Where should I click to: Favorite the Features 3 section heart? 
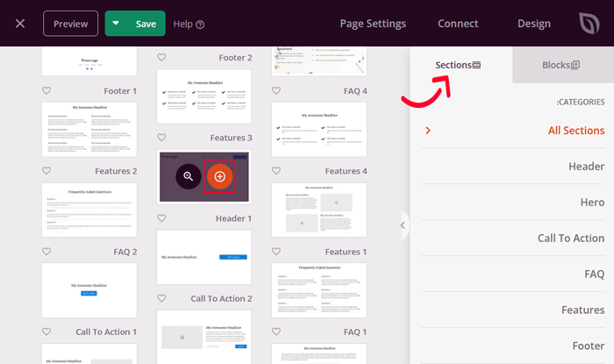(x=161, y=138)
